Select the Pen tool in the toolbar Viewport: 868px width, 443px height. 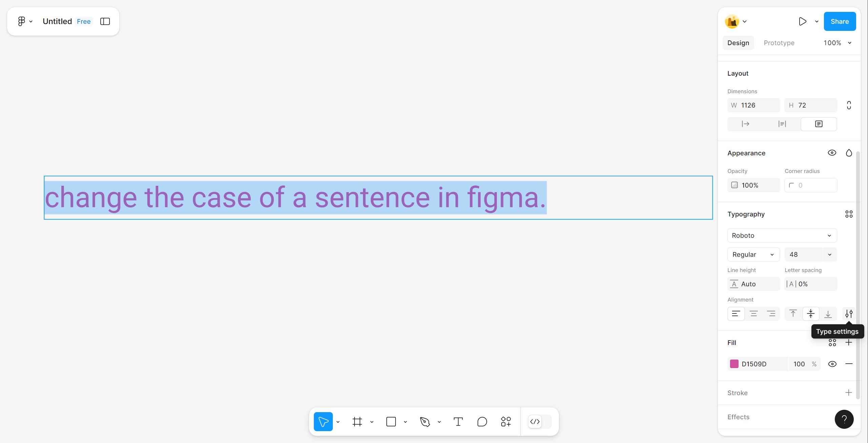425,422
